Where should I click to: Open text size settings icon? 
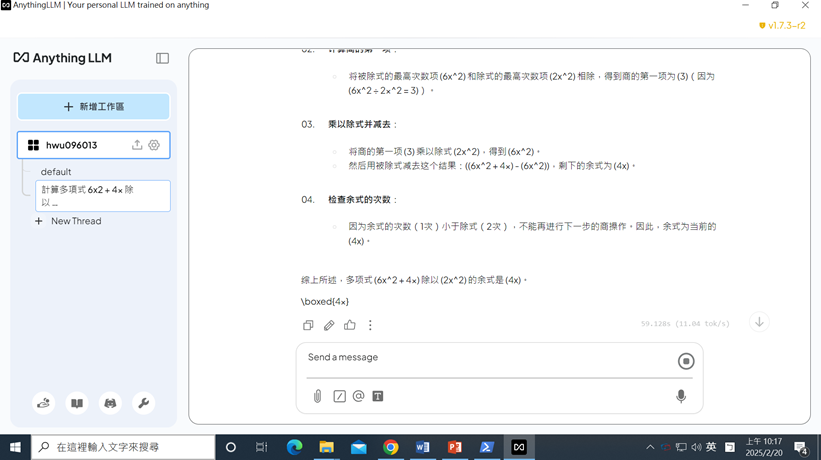click(378, 396)
